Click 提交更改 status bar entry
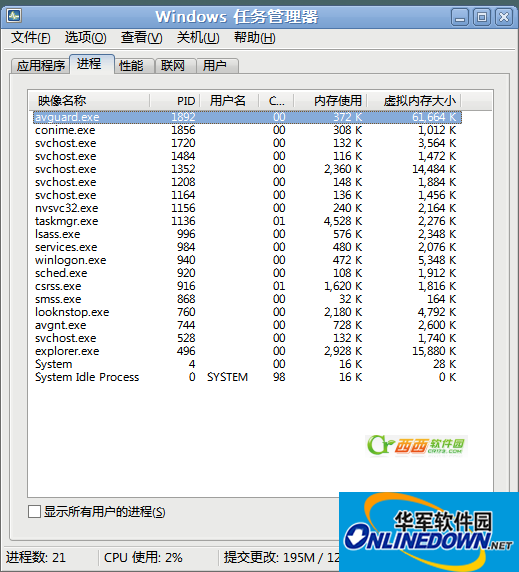519x572 pixels. [282, 557]
